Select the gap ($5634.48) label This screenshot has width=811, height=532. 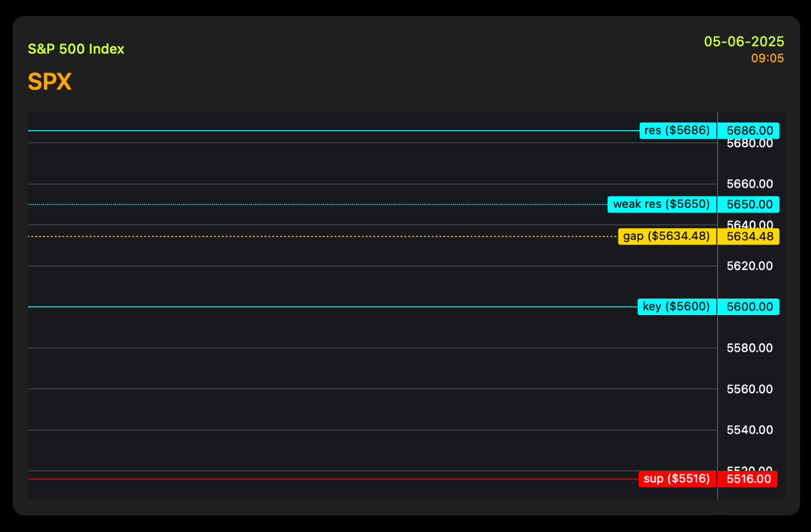(667, 236)
